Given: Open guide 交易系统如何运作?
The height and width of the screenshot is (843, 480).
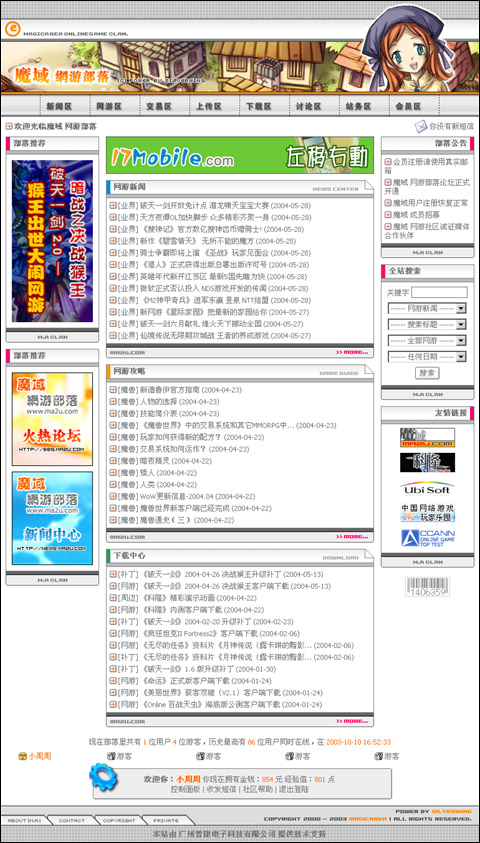Looking at the screenshot, I should pyautogui.click(x=174, y=449).
